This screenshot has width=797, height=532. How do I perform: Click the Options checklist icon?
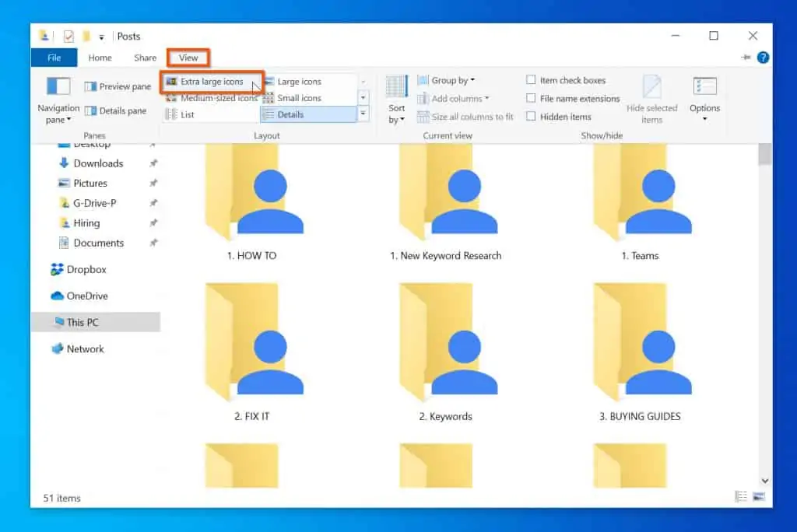[x=704, y=86]
